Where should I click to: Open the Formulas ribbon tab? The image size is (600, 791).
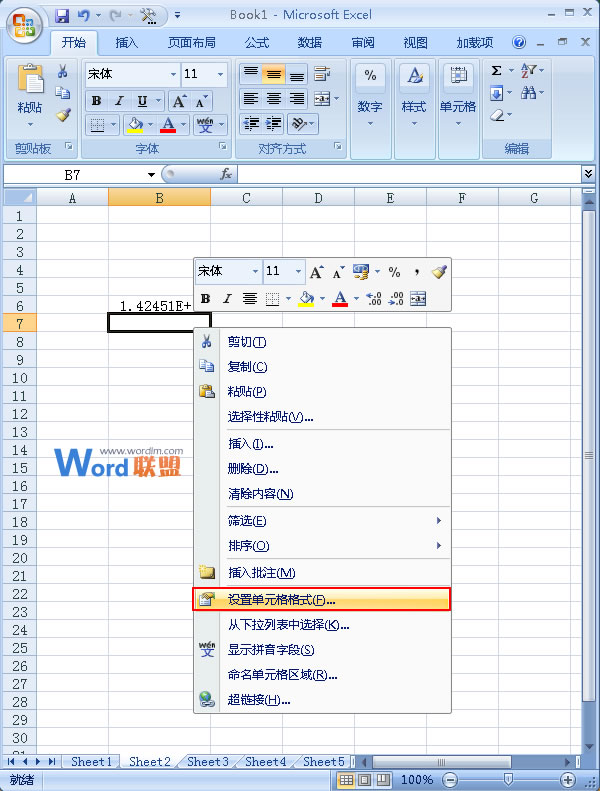pyautogui.click(x=257, y=43)
